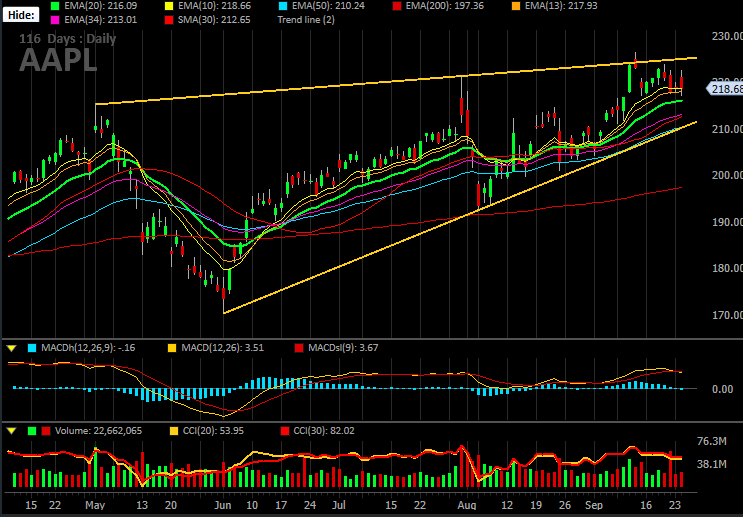Click the yellow CCI(20) color swatch
Viewport: 743px width, 517px height.
tap(174, 431)
